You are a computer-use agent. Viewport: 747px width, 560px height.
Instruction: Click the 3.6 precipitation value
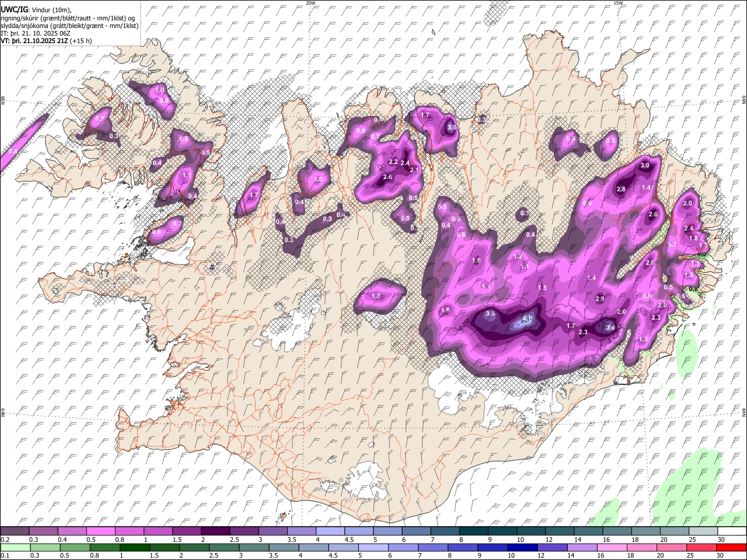coord(610,328)
